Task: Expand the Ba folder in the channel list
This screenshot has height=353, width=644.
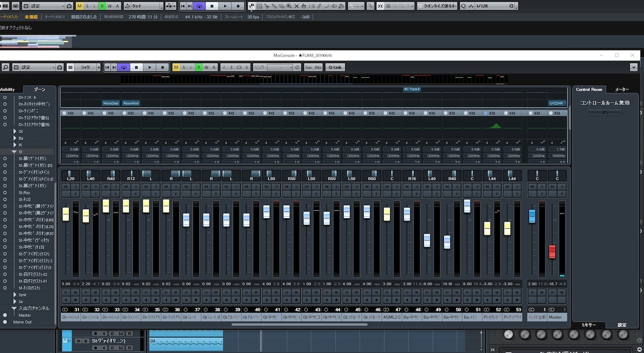Action: [15, 138]
